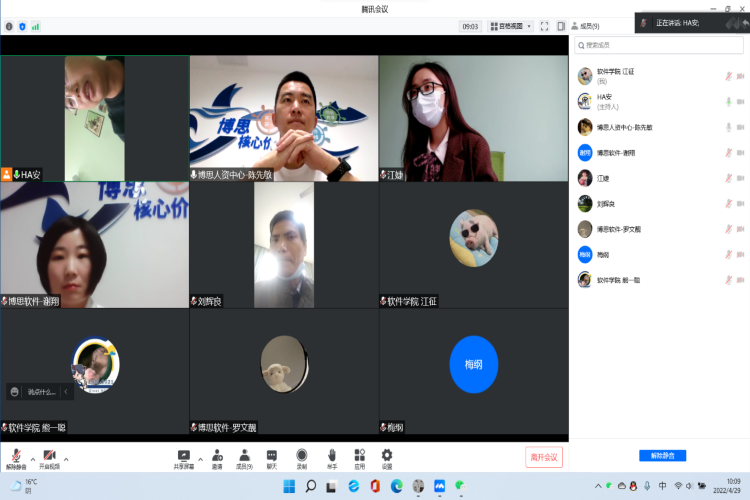The image size is (750, 500).
Task: Open WeChat icon on taskbar
Action: tap(461, 487)
